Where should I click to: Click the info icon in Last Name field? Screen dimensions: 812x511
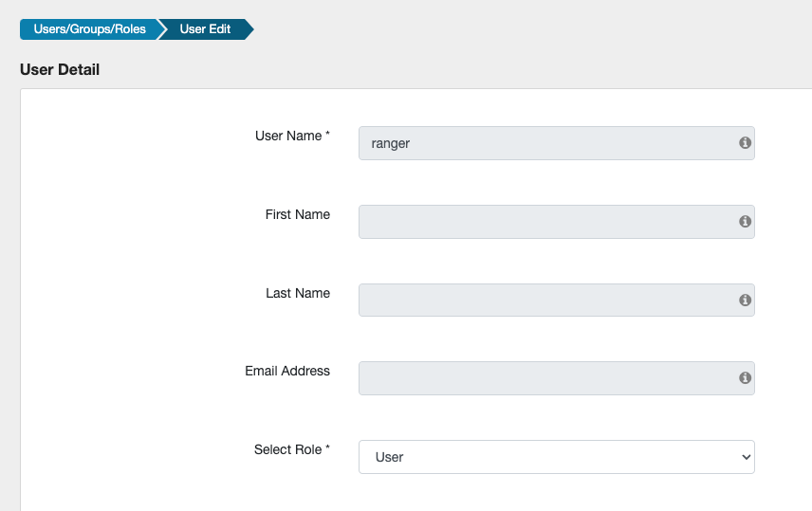(745, 300)
